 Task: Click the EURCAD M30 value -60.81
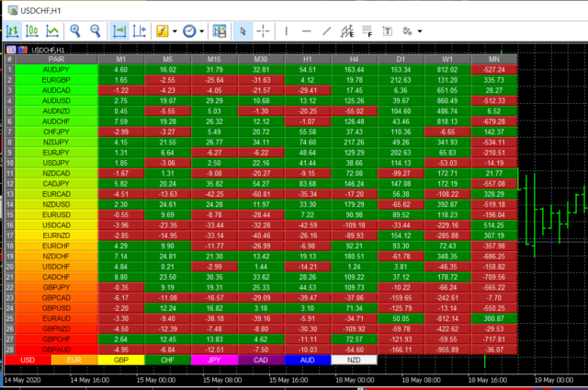pyautogui.click(x=261, y=194)
